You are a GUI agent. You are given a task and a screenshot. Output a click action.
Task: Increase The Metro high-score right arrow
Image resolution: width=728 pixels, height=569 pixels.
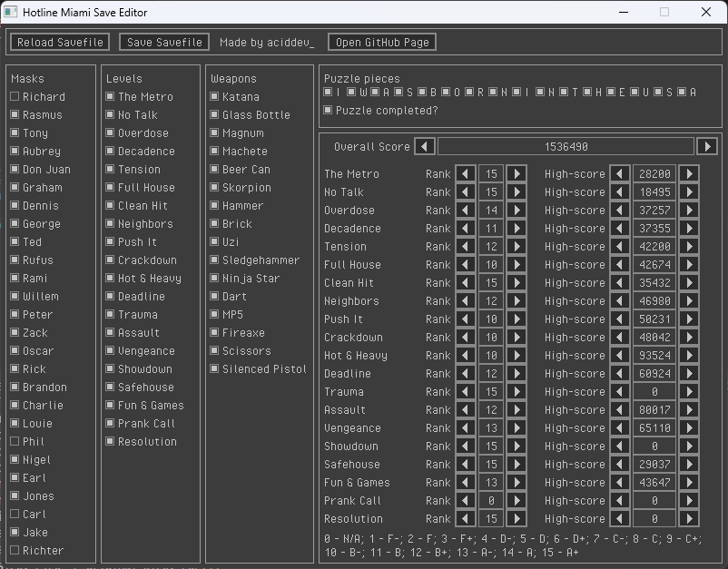689,173
